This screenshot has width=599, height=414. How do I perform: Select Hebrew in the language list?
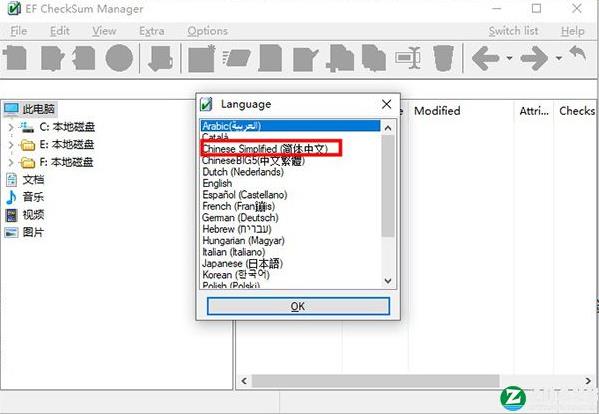[x=291, y=229]
